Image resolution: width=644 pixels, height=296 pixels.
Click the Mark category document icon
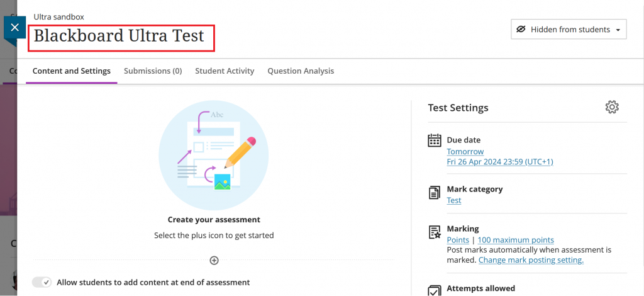(x=434, y=193)
